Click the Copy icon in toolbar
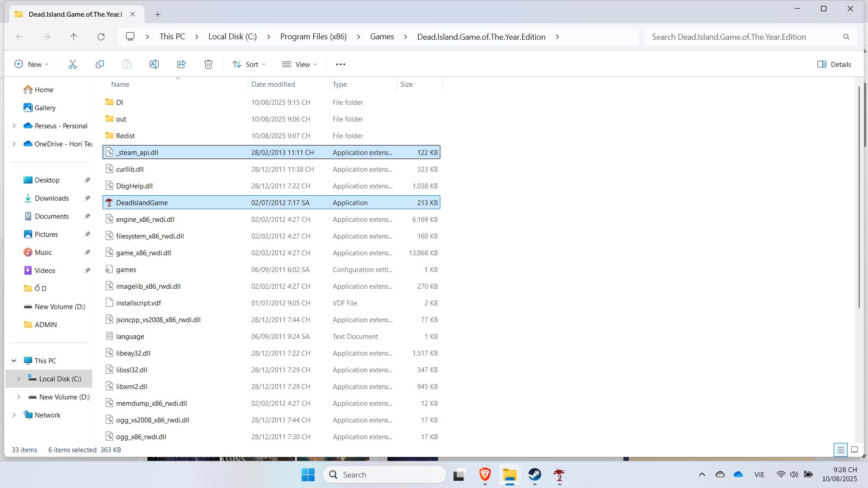Viewport: 868px width, 488px height. (100, 64)
